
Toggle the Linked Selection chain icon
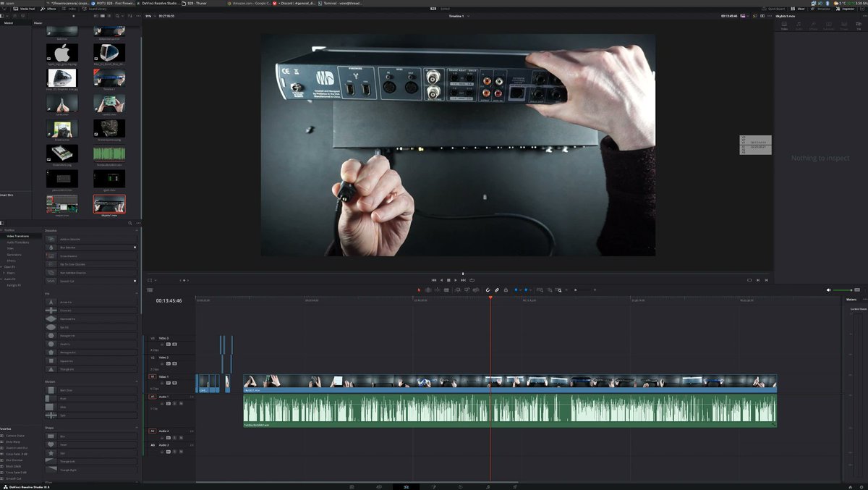[x=497, y=290]
